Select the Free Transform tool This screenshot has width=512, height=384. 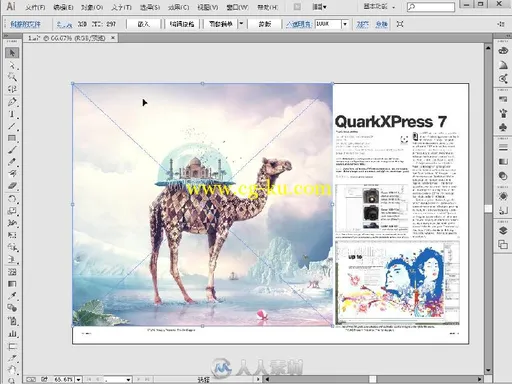pos(12,235)
